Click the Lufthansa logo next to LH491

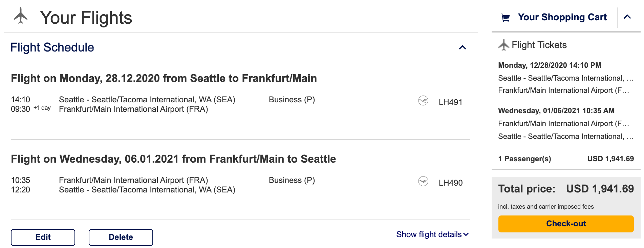pyautogui.click(x=423, y=101)
